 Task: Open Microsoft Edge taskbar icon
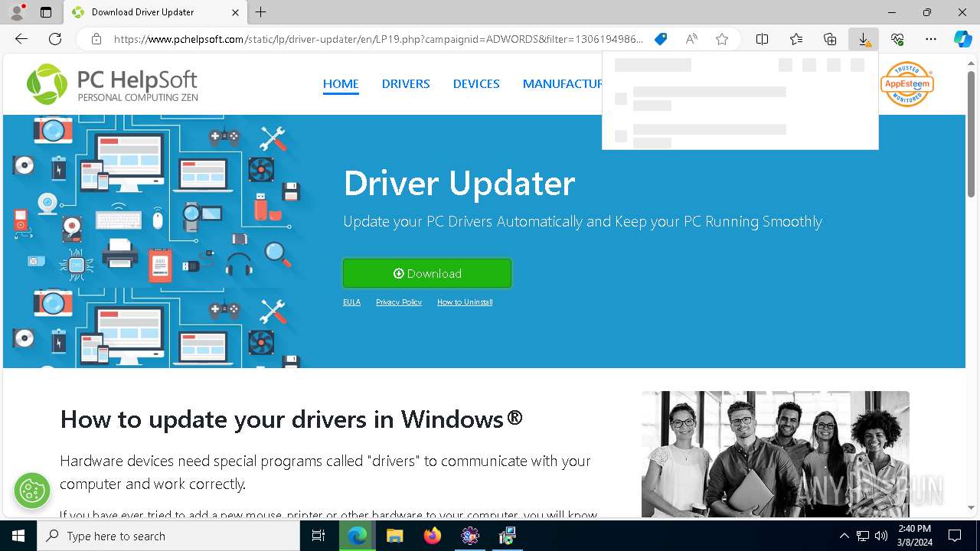[x=358, y=536]
